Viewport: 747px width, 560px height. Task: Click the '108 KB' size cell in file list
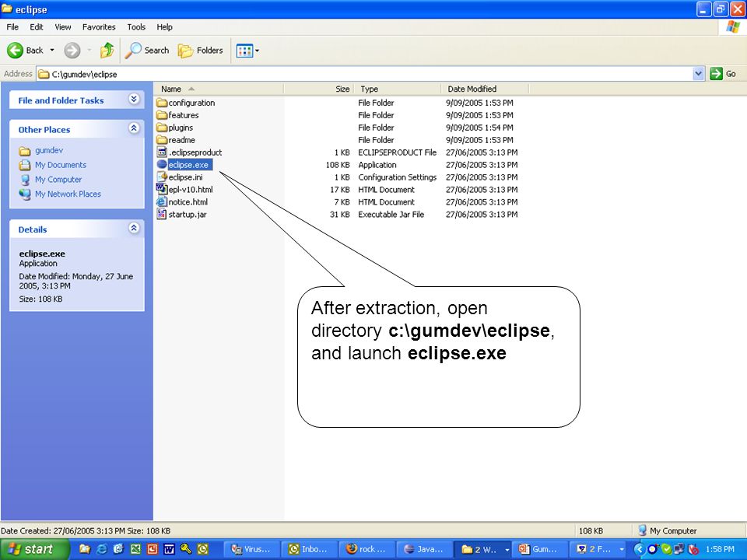pyautogui.click(x=338, y=165)
